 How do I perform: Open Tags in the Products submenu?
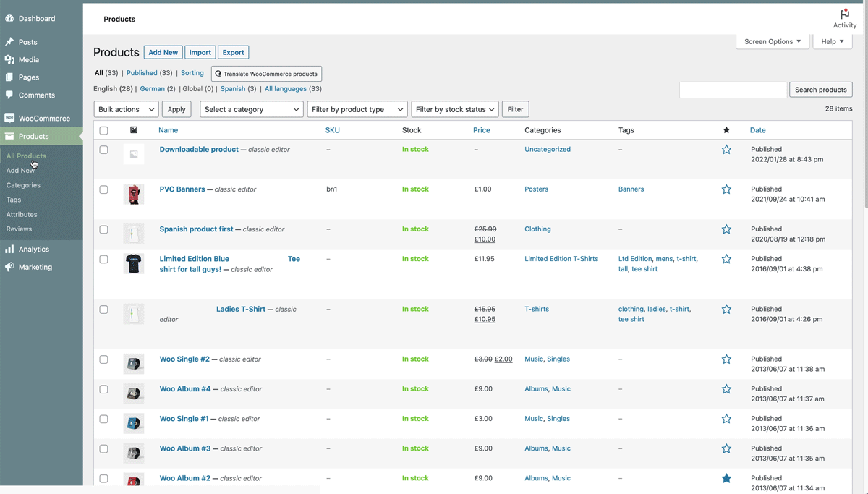[x=14, y=200]
